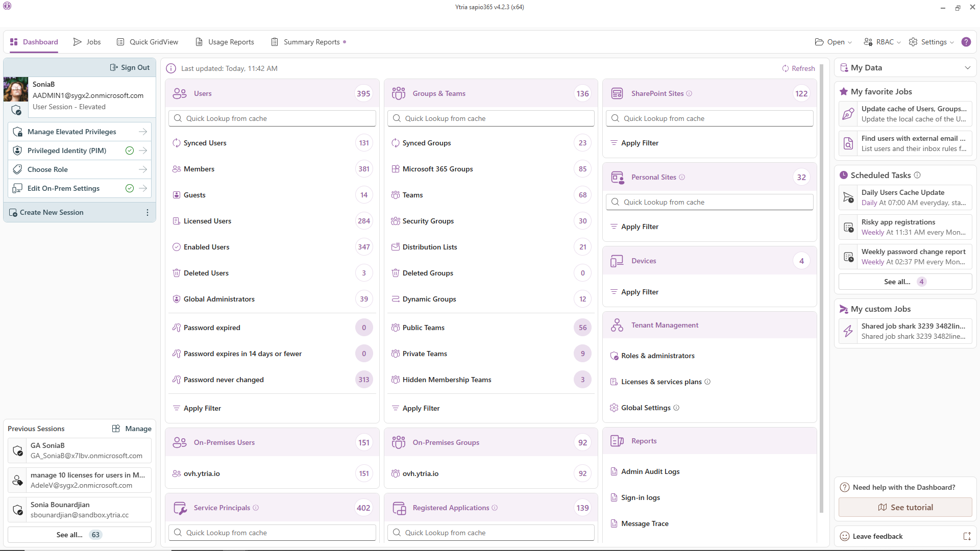Click Privileged Identity (PIM) green check
The width and height of the screenshot is (980, 551).
coord(130,151)
